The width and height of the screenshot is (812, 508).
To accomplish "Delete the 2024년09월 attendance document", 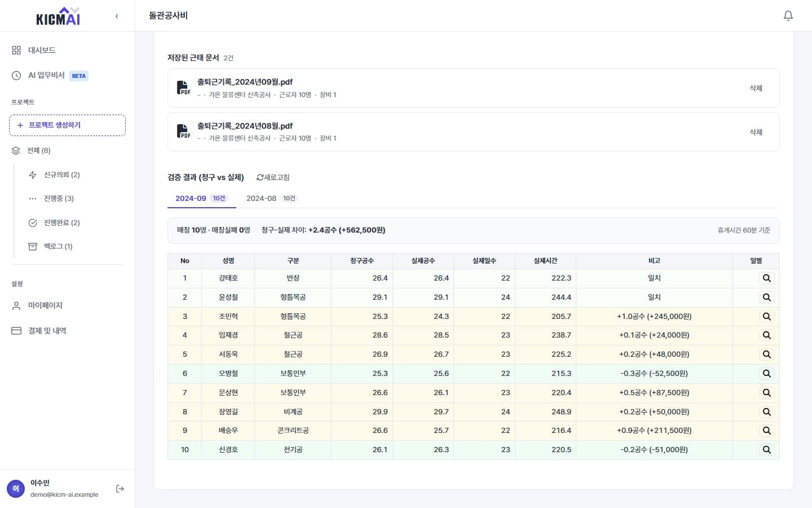I will 756,88.
